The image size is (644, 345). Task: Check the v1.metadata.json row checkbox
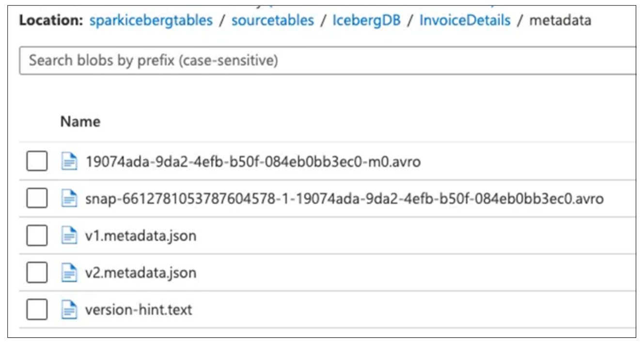(37, 235)
